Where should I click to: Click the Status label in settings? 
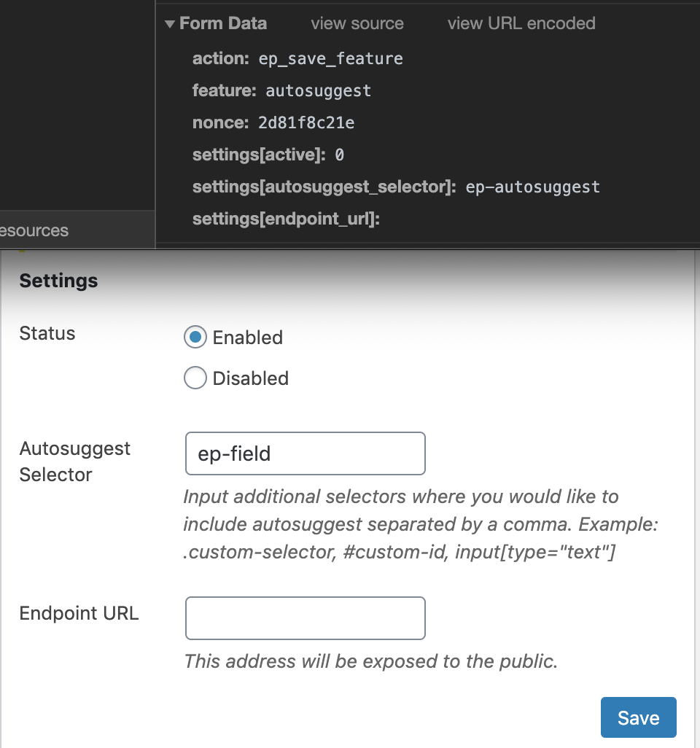(x=47, y=333)
